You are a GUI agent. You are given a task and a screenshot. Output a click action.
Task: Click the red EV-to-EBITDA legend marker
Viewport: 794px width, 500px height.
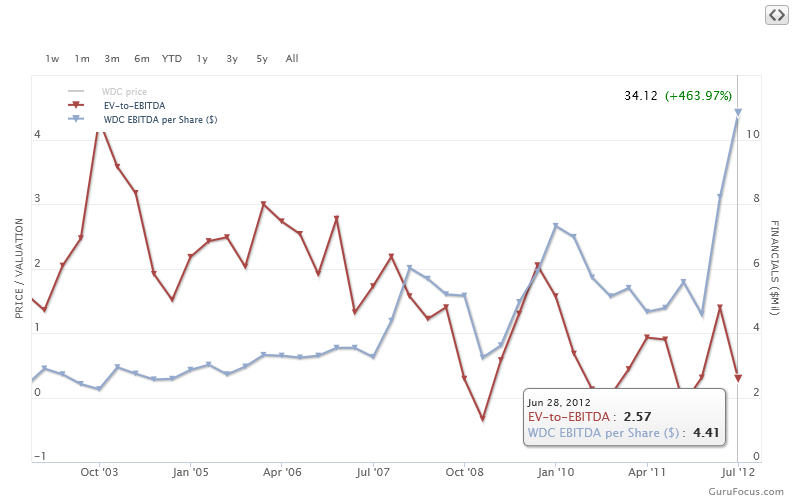[x=76, y=105]
